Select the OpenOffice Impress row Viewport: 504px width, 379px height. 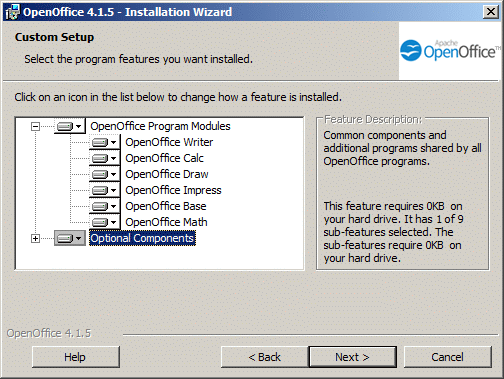173,190
